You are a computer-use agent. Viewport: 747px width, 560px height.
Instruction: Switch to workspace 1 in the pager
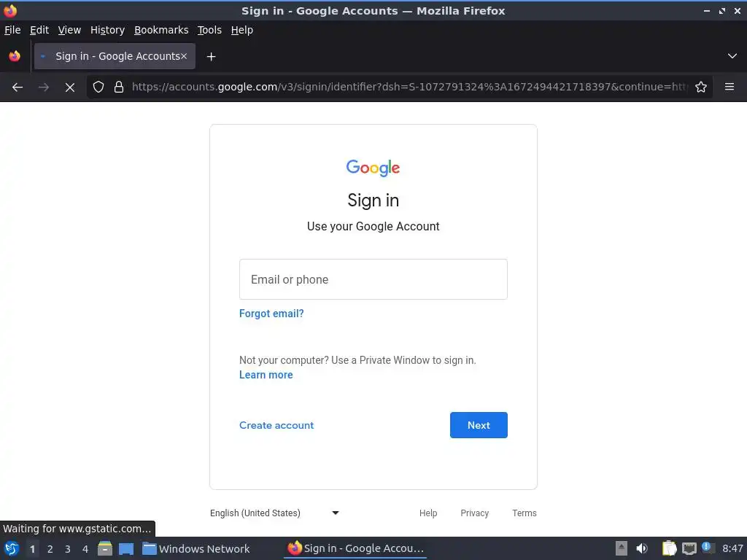point(32,549)
